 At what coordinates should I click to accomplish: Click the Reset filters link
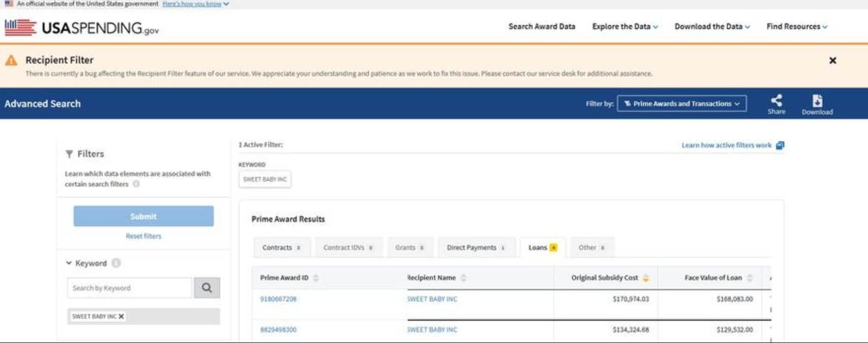[143, 236]
